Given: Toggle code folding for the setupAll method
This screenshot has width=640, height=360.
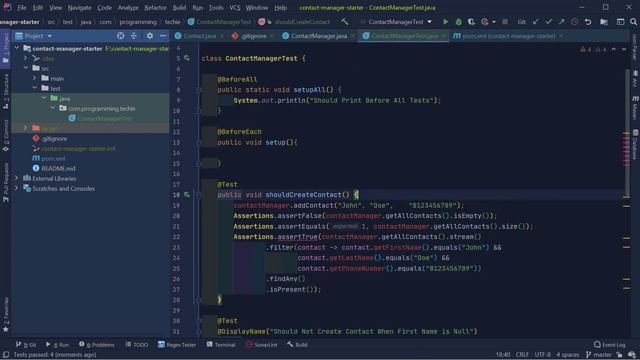Looking at the screenshot, I should [x=199, y=90].
